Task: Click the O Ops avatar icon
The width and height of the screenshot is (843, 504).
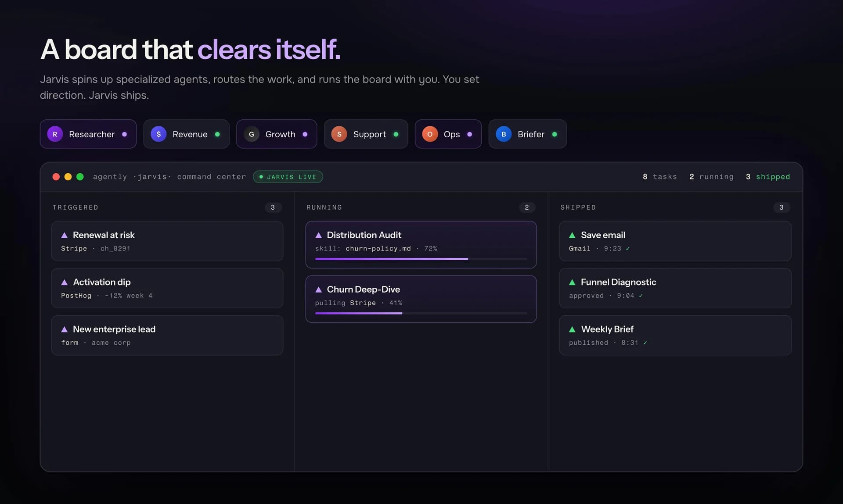Action: 430,134
